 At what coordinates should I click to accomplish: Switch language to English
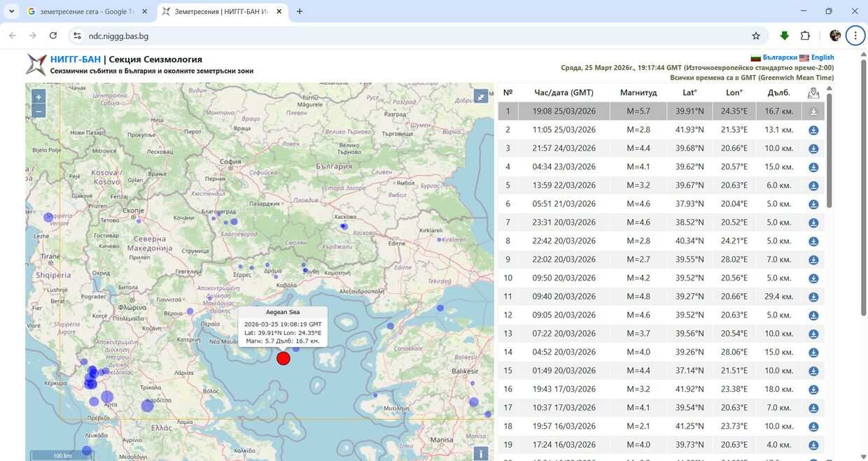(x=822, y=57)
